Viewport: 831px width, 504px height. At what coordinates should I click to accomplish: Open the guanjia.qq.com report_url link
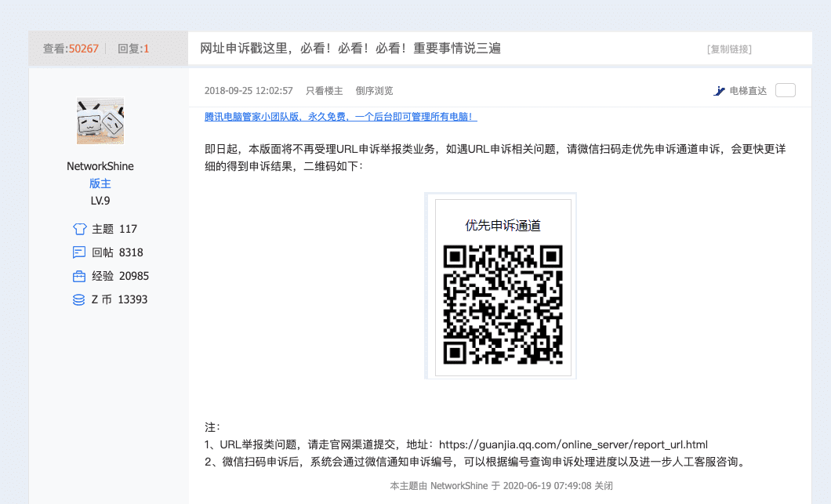click(573, 444)
